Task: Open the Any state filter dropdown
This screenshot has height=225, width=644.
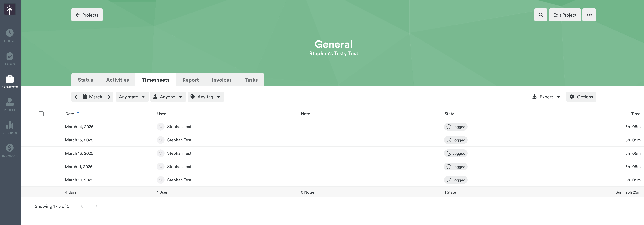Action: [x=132, y=97]
